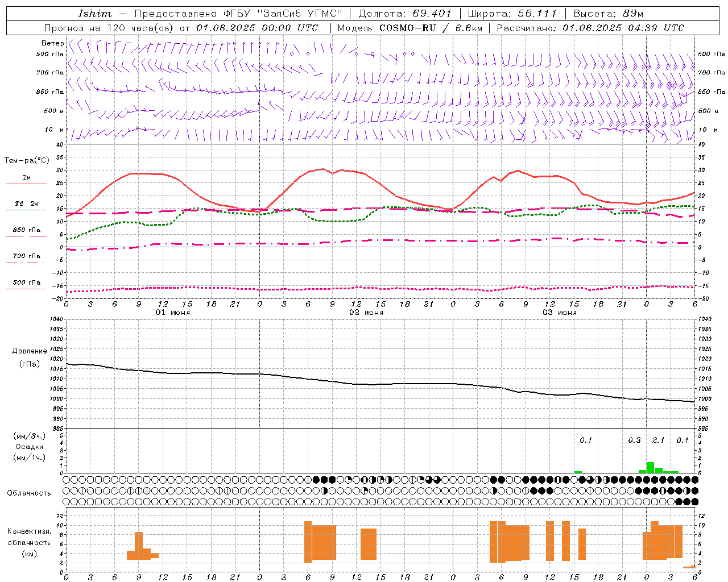
Task: Click the "Ishim" station name in header
Action: pos(95,14)
